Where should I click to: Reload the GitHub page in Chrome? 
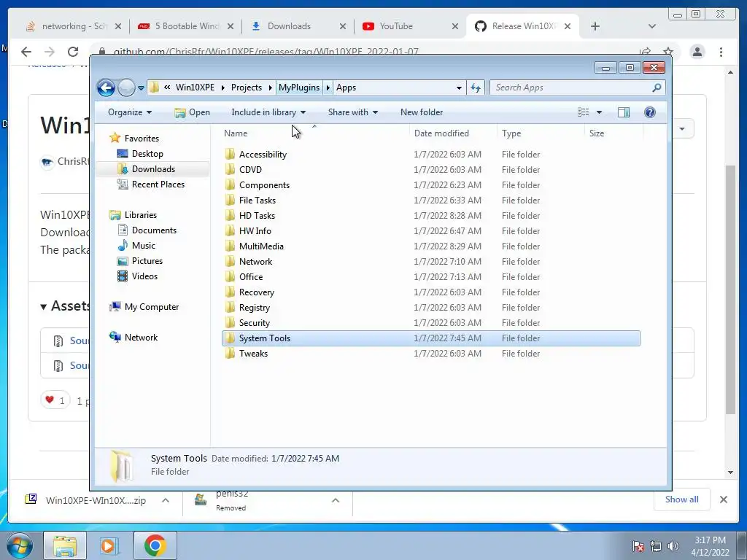[x=73, y=52]
